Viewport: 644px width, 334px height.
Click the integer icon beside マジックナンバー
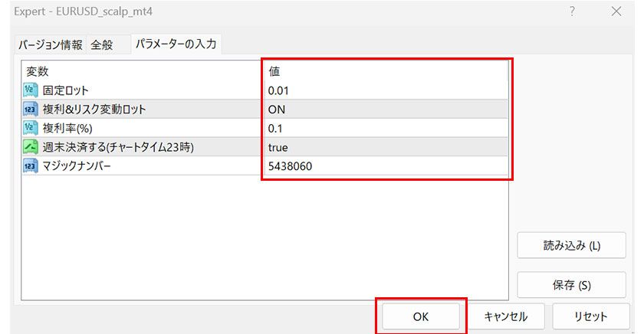click(x=31, y=165)
